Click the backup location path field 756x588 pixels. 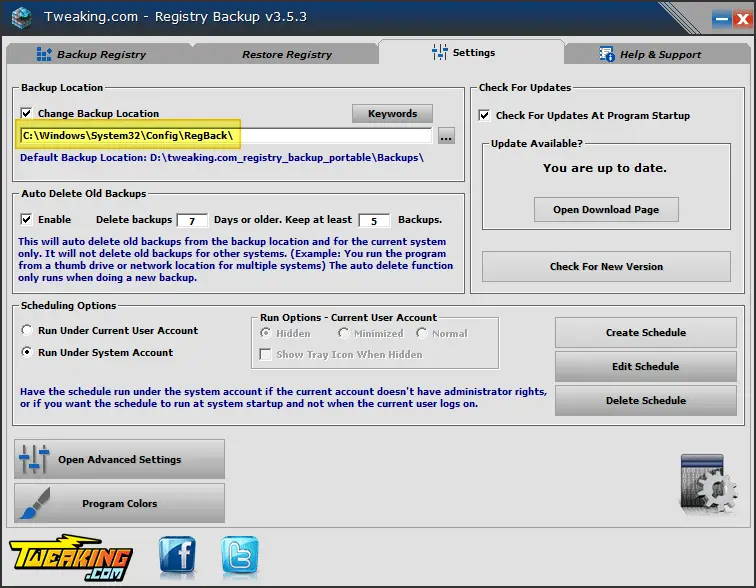(x=226, y=135)
